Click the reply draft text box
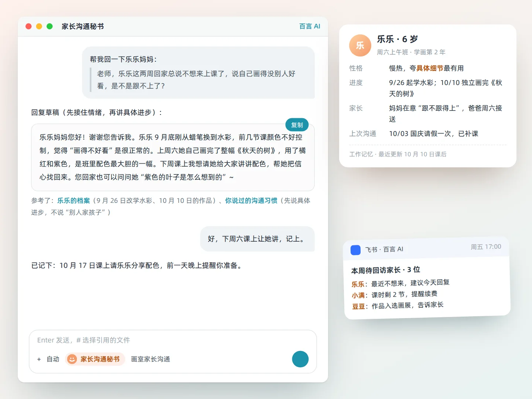532x399 pixels. [x=173, y=157]
